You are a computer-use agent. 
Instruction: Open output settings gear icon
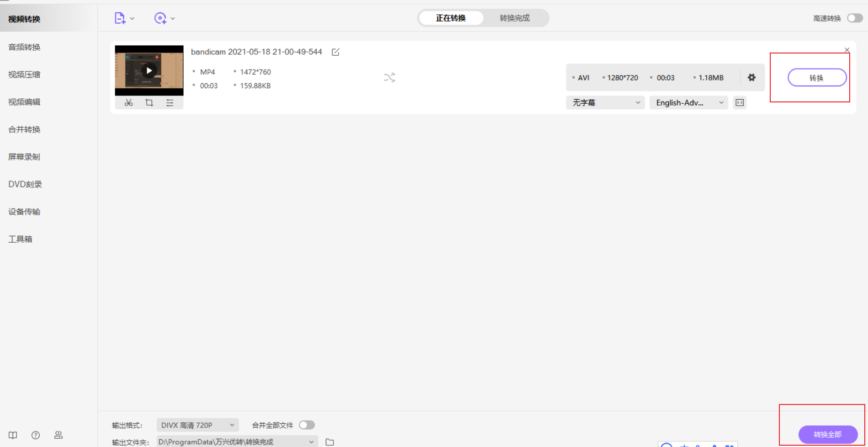(x=752, y=78)
